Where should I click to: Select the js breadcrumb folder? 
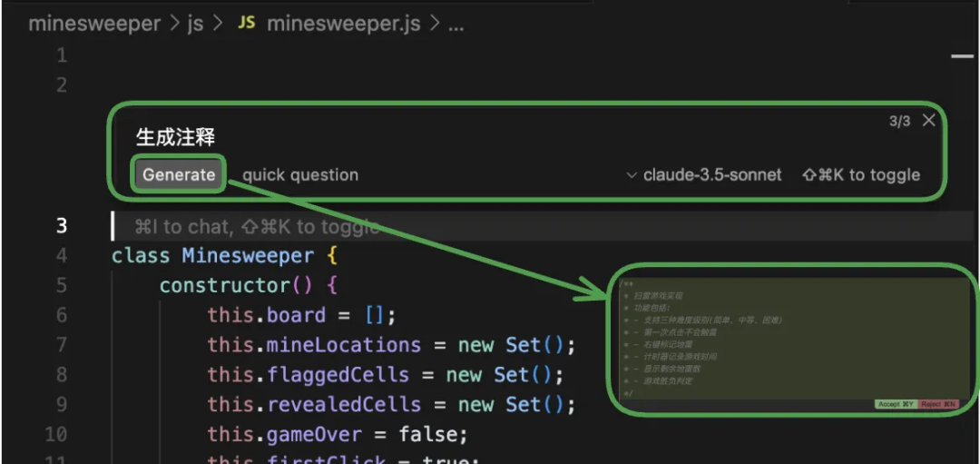point(195,24)
